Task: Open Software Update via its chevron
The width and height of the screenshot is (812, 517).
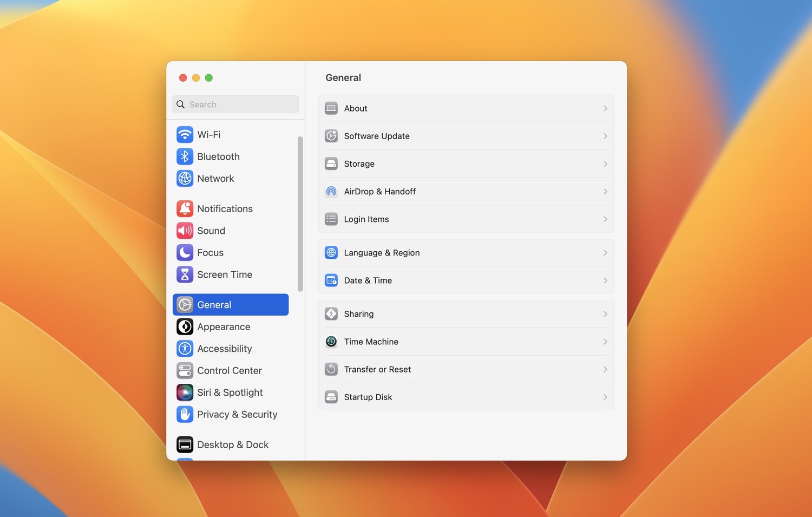Action: [605, 136]
